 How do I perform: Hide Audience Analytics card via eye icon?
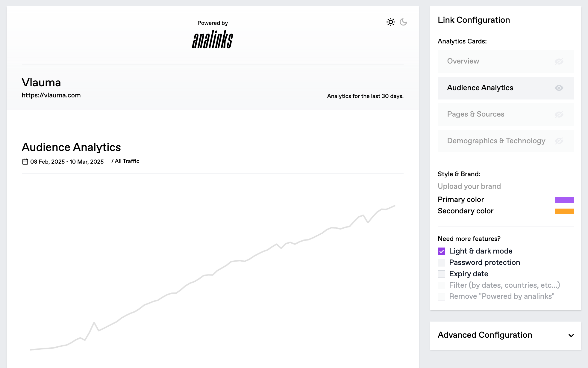click(x=559, y=88)
